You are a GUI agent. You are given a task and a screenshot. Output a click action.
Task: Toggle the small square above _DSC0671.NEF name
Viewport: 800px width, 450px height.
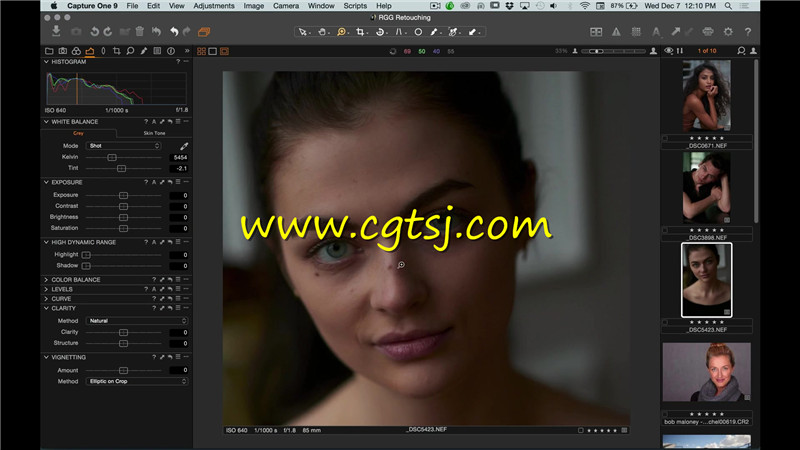pyautogui.click(x=665, y=138)
